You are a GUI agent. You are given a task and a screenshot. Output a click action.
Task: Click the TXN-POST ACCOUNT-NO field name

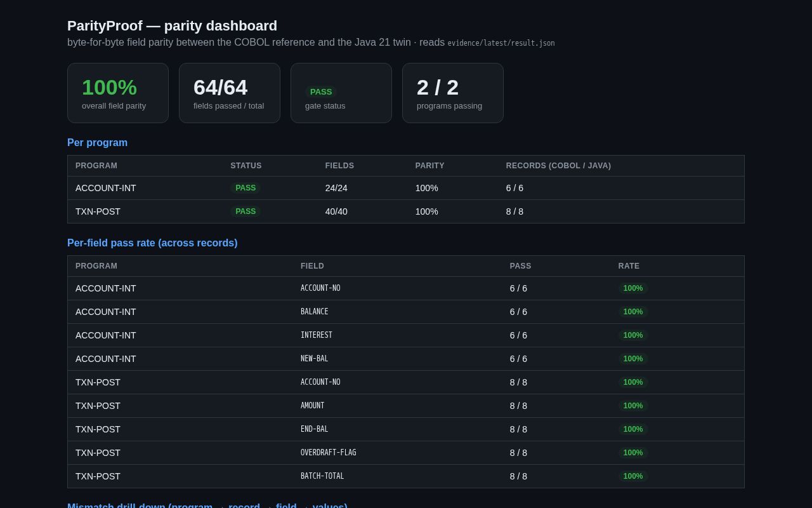pos(320,382)
